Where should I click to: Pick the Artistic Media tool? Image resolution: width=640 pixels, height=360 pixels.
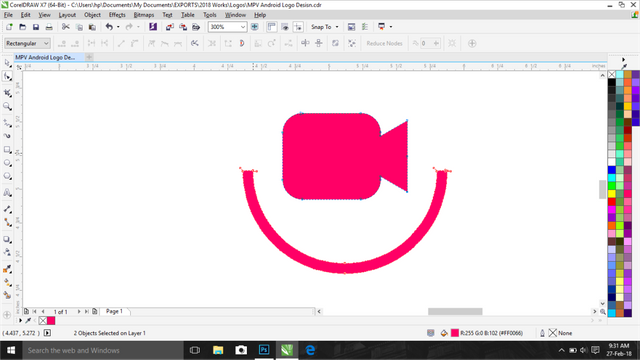7,136
